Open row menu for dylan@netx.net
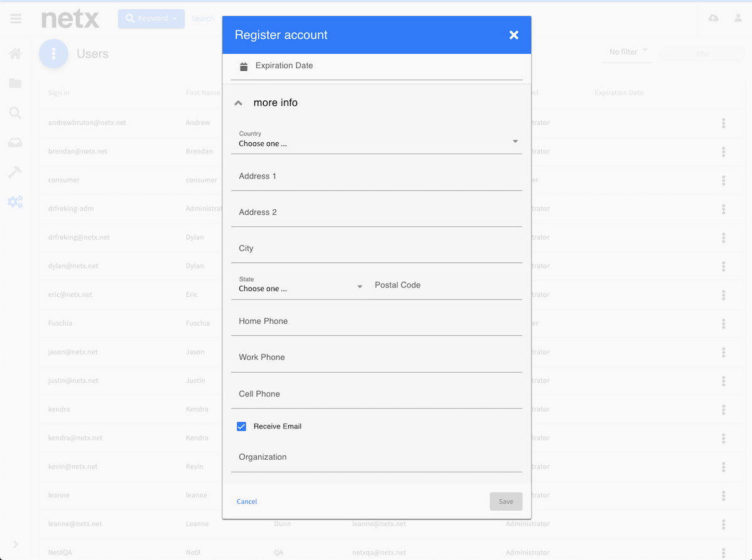 point(723,266)
